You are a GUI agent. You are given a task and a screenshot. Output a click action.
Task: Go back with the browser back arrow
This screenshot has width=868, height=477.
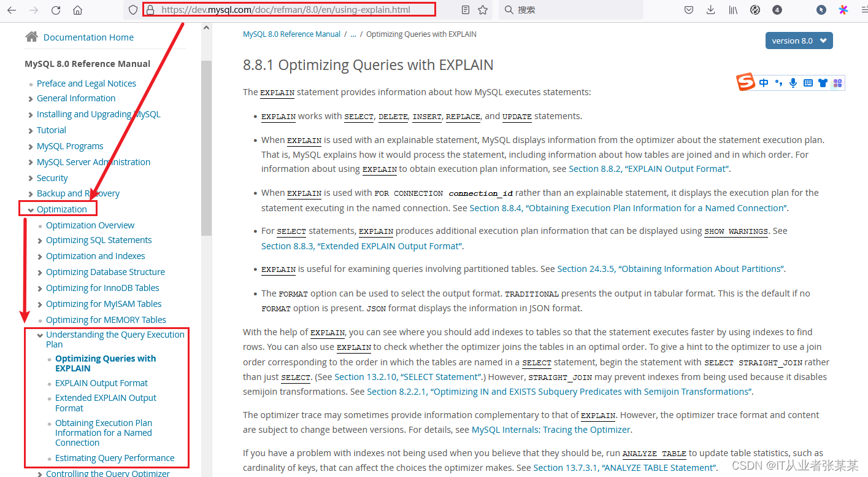[x=12, y=10]
